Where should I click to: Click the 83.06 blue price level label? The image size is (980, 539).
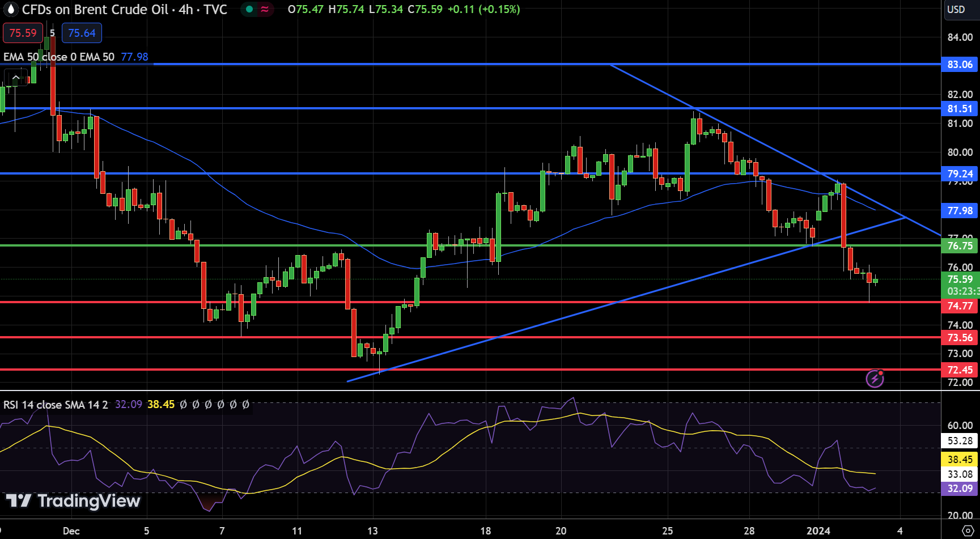coord(960,65)
